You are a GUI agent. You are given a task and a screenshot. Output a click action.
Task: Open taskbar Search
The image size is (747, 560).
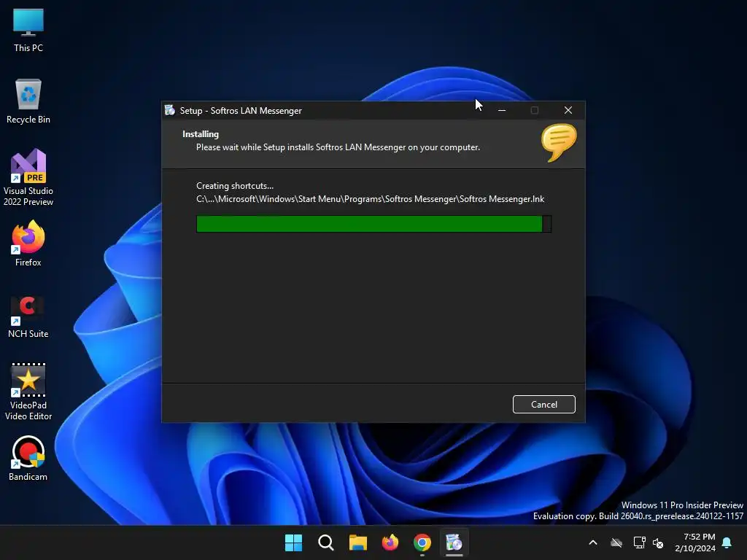click(x=326, y=542)
